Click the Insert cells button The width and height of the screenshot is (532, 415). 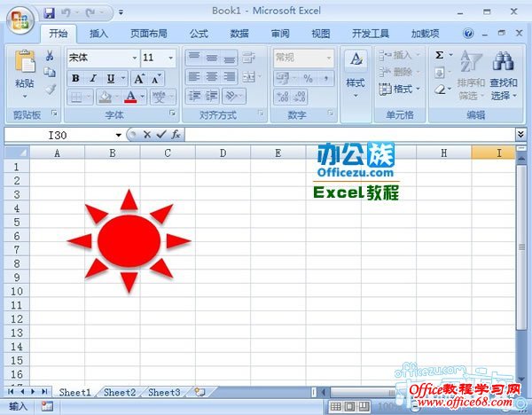(x=400, y=55)
